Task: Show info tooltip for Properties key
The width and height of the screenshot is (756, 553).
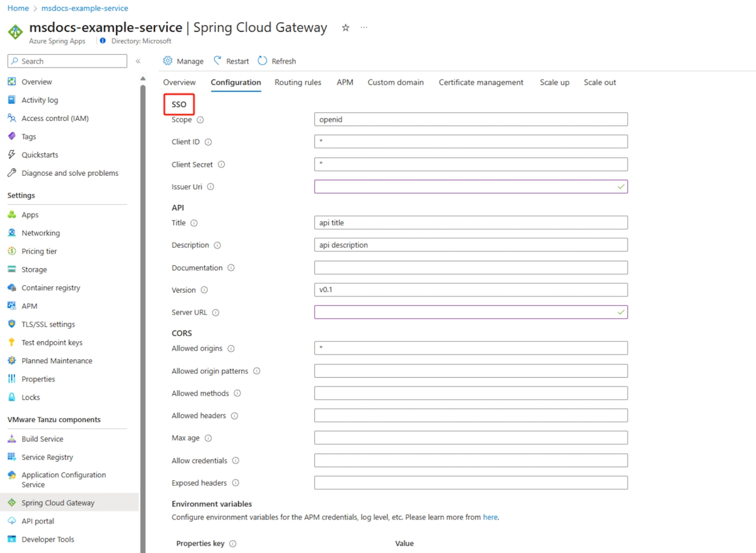Action: 232,544
